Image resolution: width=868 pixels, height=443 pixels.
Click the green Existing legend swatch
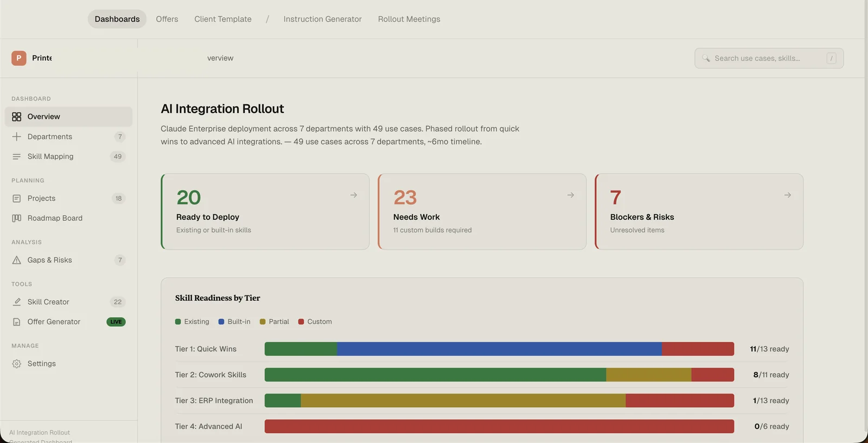pos(178,322)
